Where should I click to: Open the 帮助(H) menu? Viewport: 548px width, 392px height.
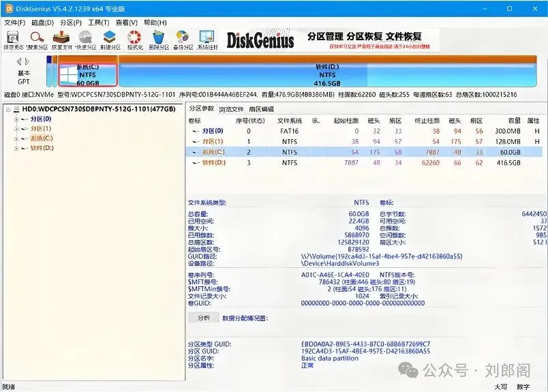[155, 22]
